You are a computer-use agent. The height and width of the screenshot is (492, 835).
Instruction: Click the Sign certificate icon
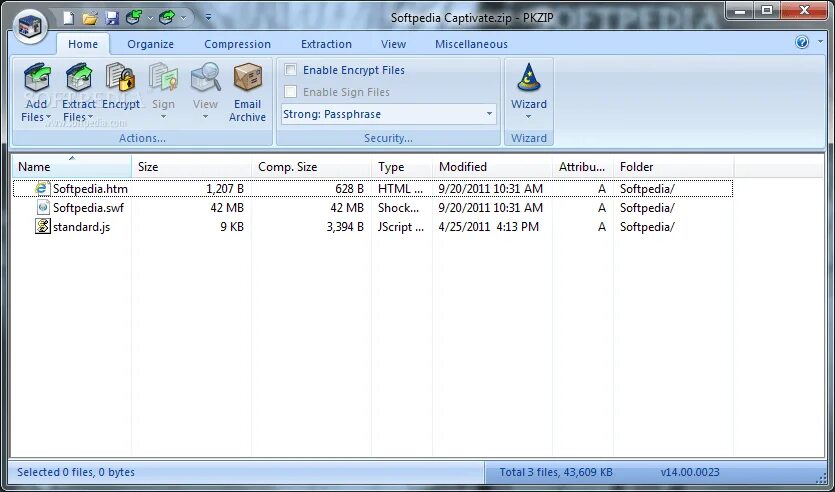pos(163,78)
